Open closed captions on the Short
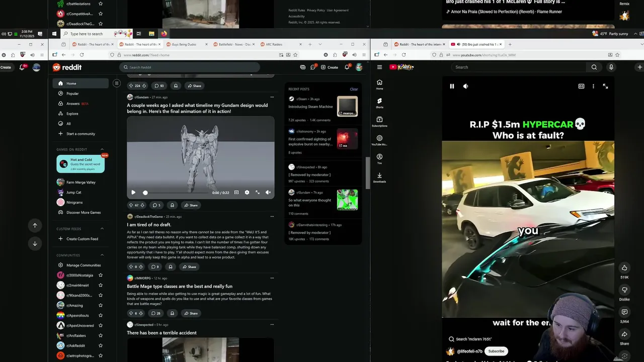 pyautogui.click(x=581, y=86)
